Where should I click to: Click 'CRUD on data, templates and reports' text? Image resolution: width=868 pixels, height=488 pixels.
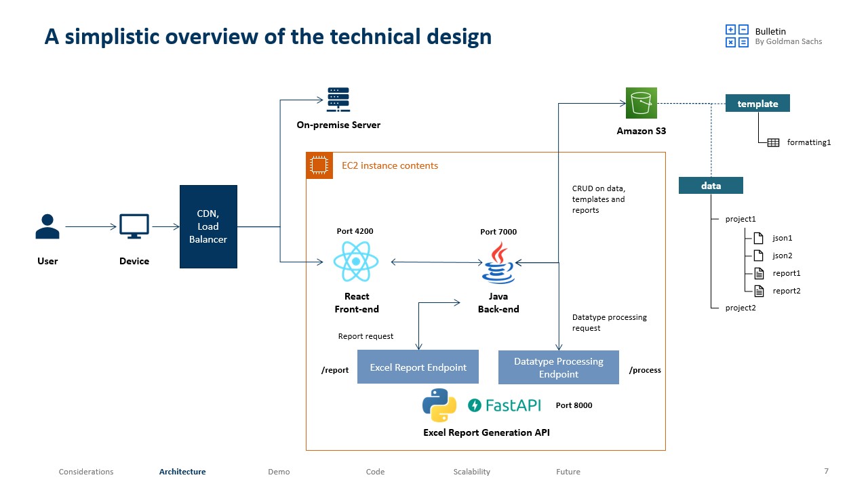[599, 199]
